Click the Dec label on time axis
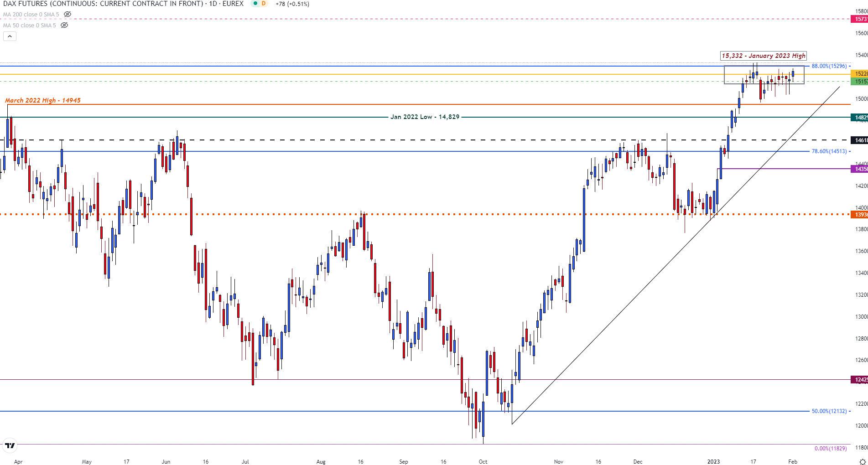This screenshot has width=868, height=465. point(638,462)
